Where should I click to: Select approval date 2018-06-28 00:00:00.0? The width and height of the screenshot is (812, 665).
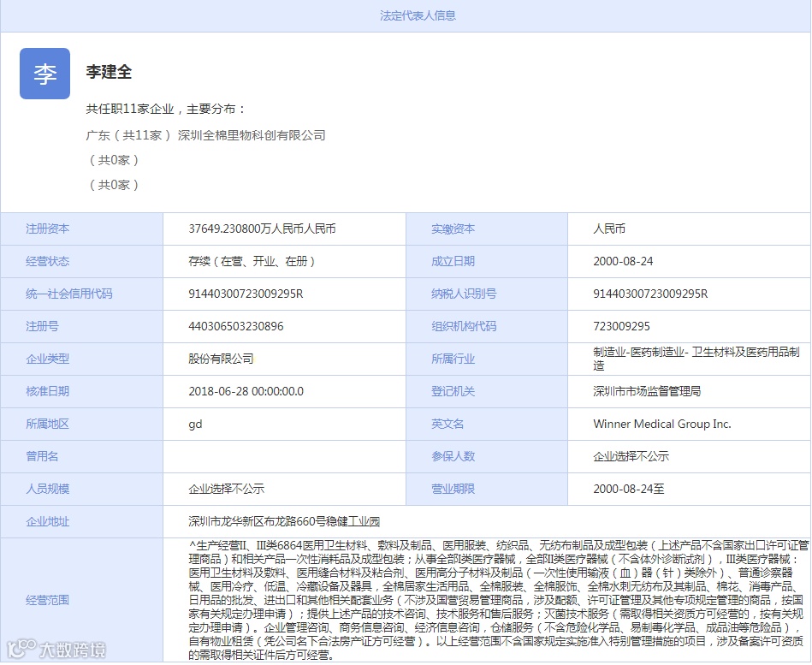(246, 391)
